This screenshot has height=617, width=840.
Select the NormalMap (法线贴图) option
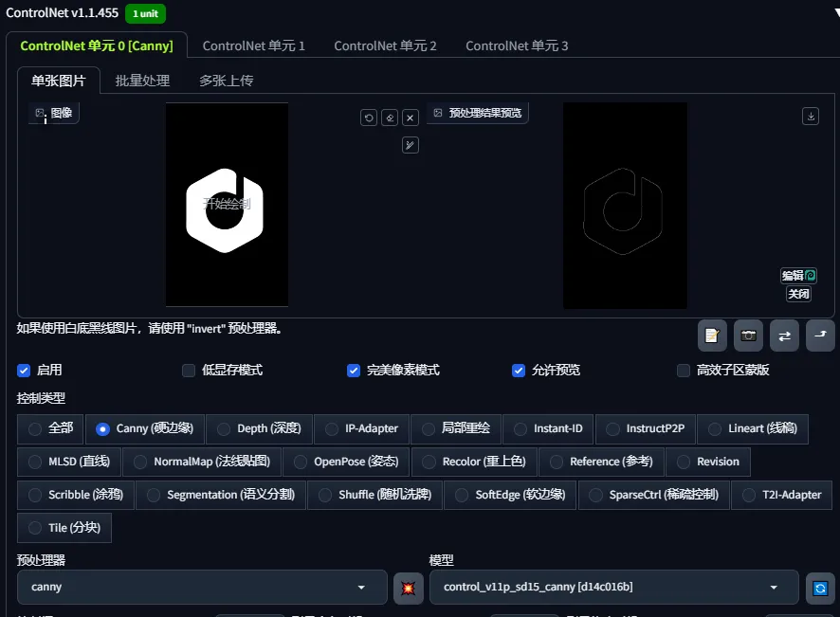pos(202,462)
